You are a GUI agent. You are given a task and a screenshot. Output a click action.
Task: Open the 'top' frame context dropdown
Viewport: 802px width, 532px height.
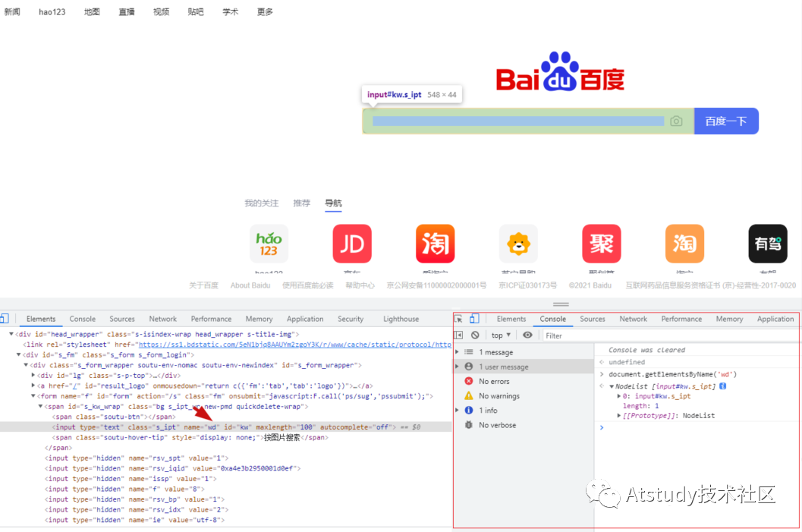tap(501, 335)
